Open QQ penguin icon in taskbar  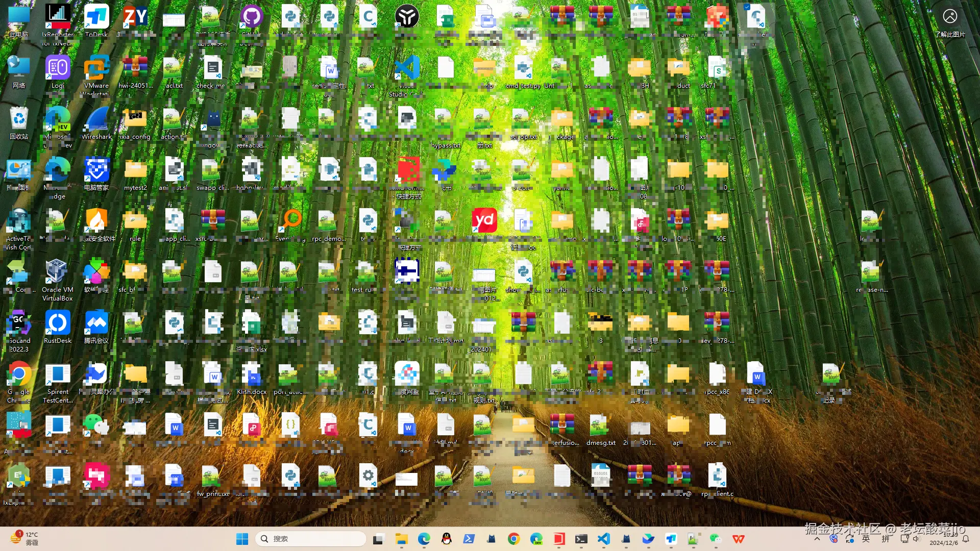pos(447,539)
